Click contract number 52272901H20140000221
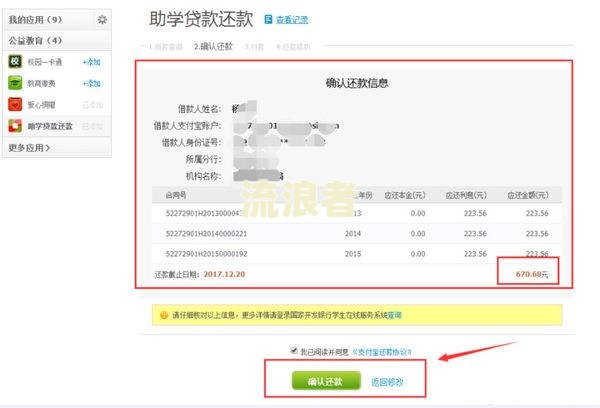 [x=206, y=233]
